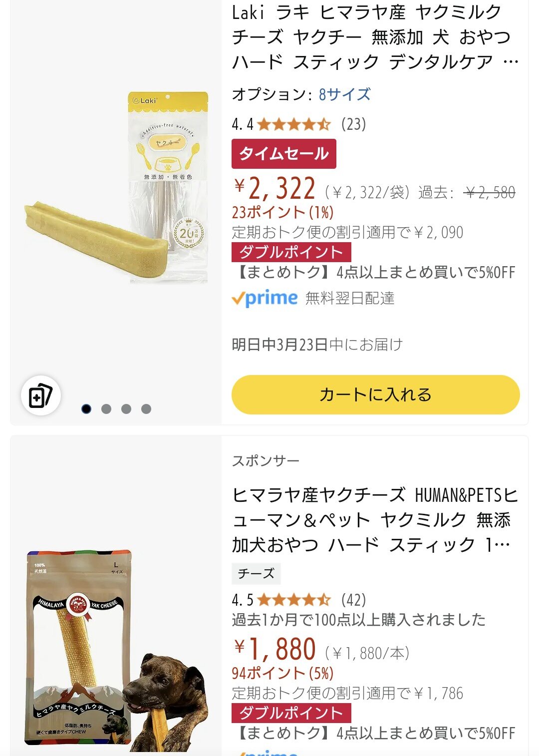Open the 42 reviews count for HUMAN&PETS
This screenshot has height=756, width=539.
point(353,600)
